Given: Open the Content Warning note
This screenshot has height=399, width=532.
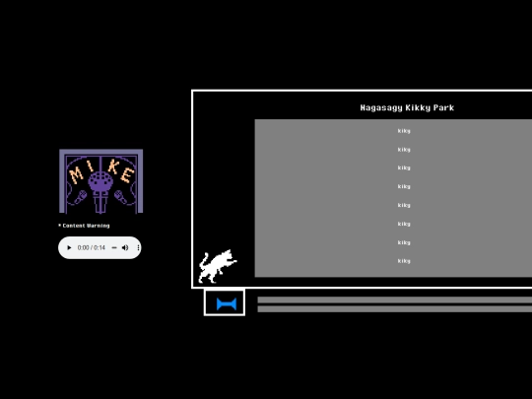Looking at the screenshot, I should [84, 226].
